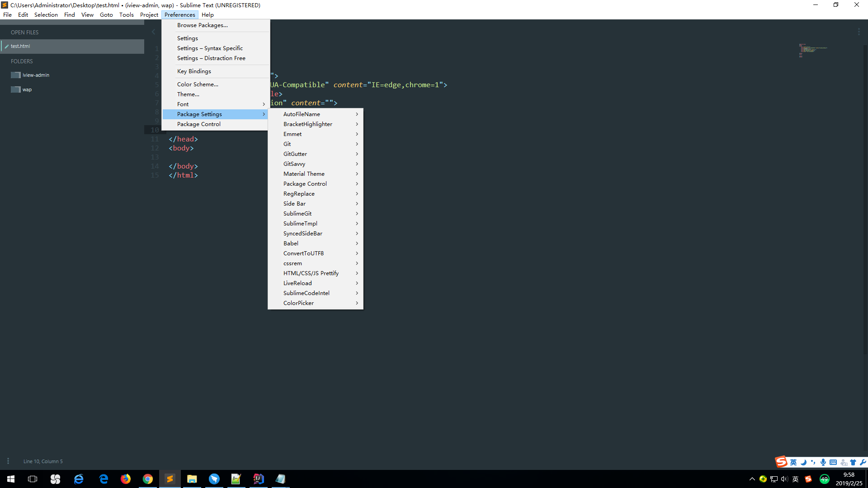Viewport: 868px width, 488px height.
Task: Click the wap folder icon
Action: pos(16,89)
